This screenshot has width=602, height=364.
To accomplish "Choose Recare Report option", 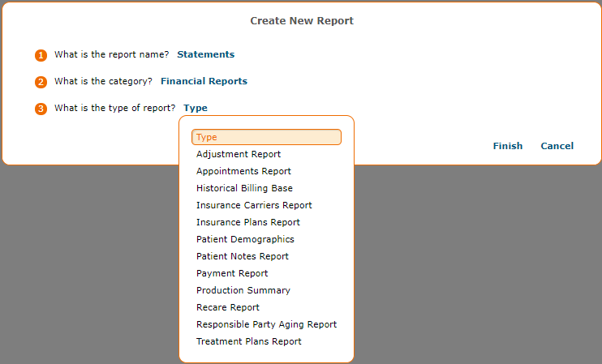I will pyautogui.click(x=228, y=307).
